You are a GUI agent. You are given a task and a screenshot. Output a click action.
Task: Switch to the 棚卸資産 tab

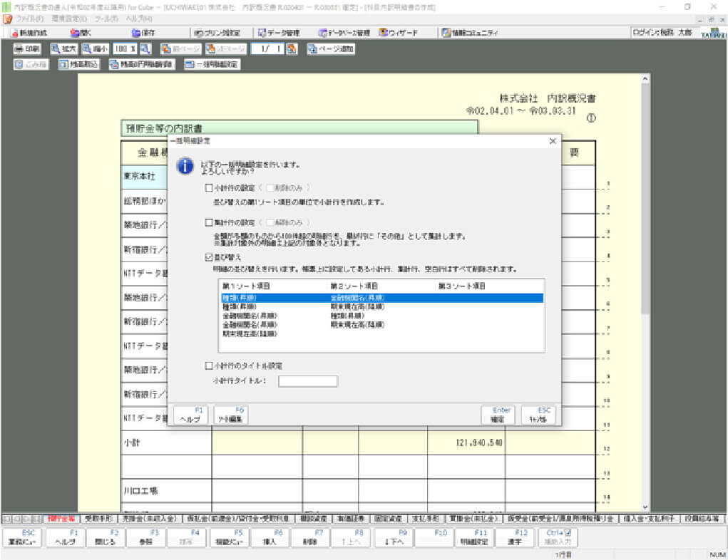tap(314, 518)
